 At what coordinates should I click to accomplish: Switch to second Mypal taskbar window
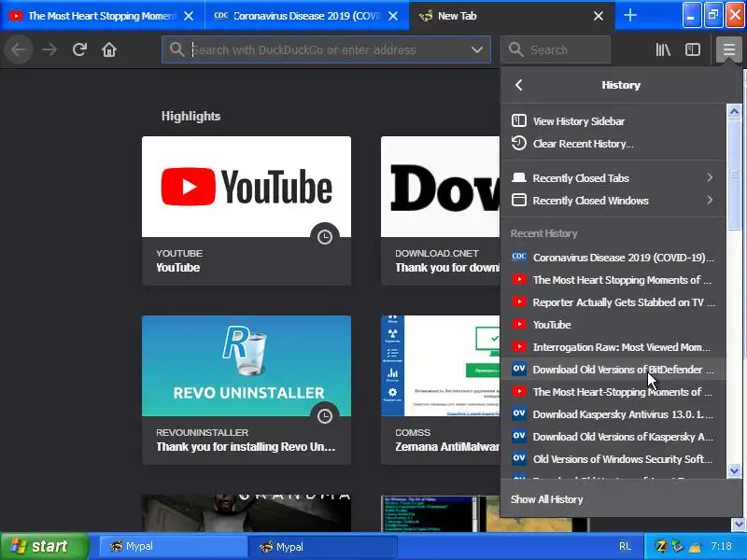pyautogui.click(x=322, y=546)
